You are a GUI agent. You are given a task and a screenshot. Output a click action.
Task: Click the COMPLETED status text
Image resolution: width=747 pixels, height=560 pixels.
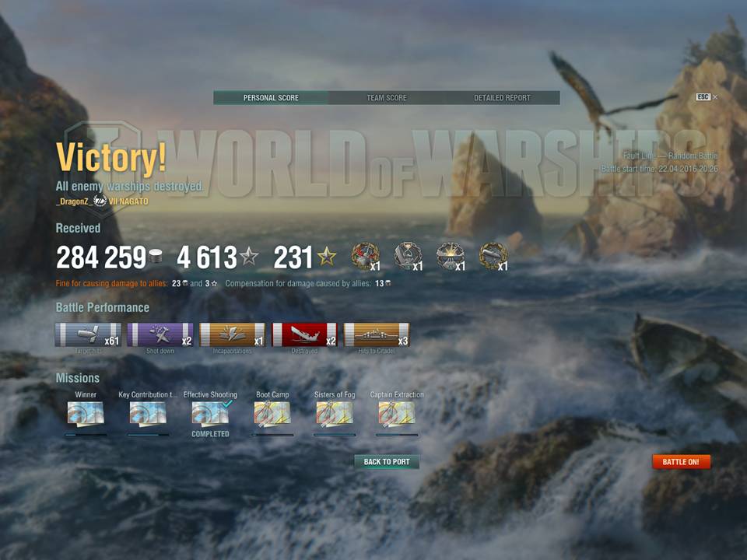[210, 434]
